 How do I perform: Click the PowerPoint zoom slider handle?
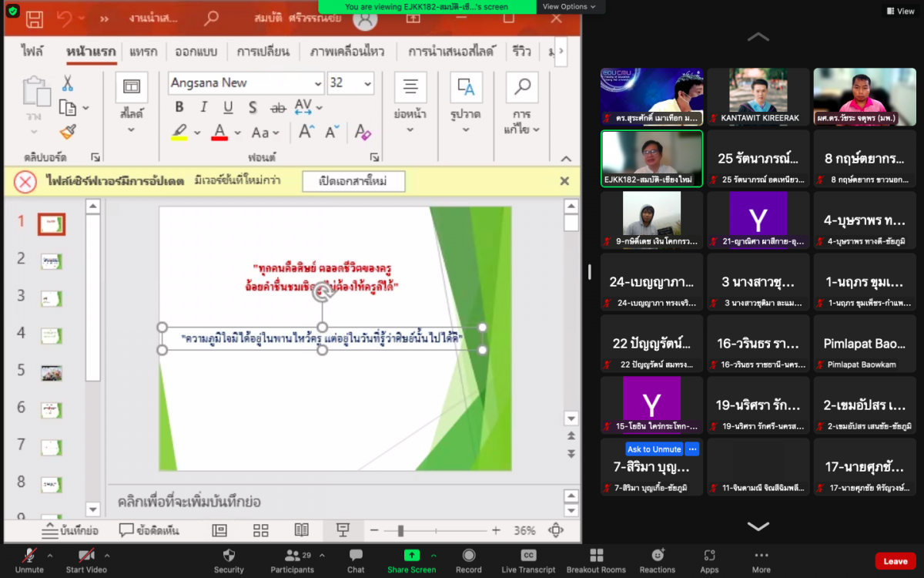400,530
